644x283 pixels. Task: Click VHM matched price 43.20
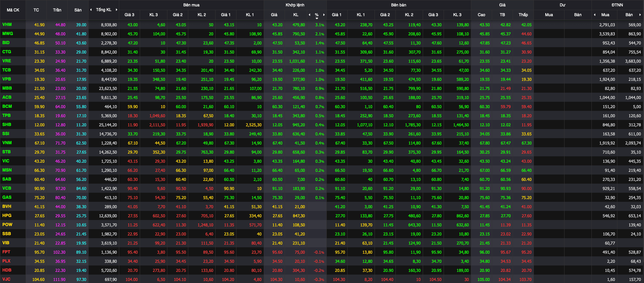[x=277, y=25]
